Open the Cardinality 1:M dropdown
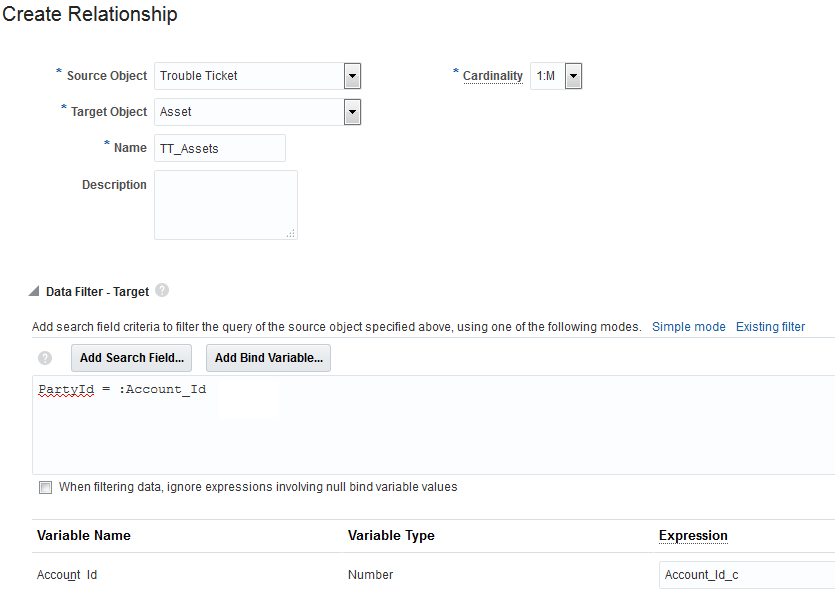The width and height of the screenshot is (835, 595). pyautogui.click(x=573, y=76)
